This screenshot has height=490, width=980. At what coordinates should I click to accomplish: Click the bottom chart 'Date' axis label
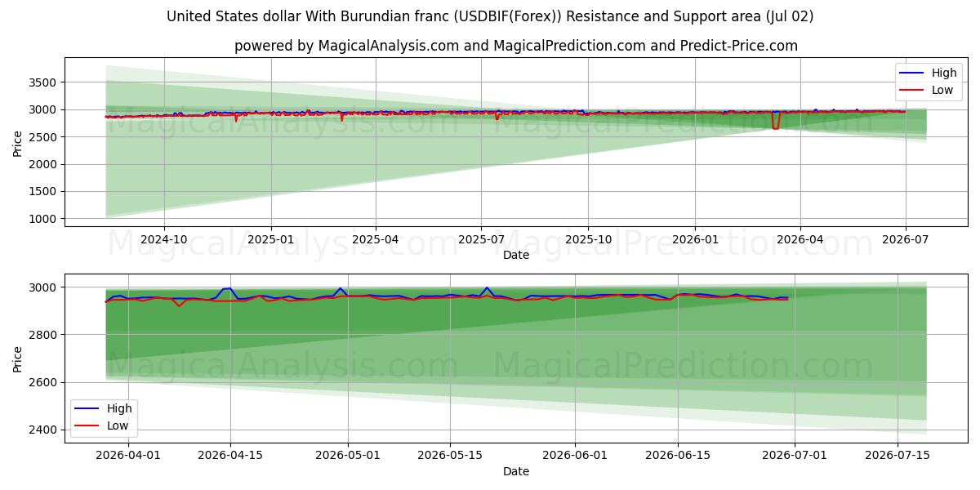(516, 471)
